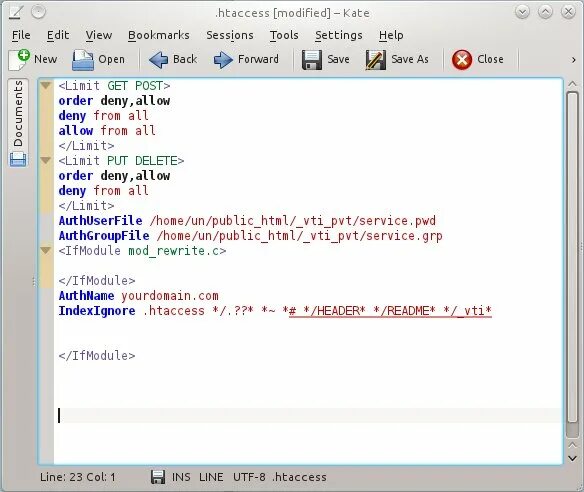Save the file with the floppy icon
Screen dimensions: 584x492
pos(312,60)
